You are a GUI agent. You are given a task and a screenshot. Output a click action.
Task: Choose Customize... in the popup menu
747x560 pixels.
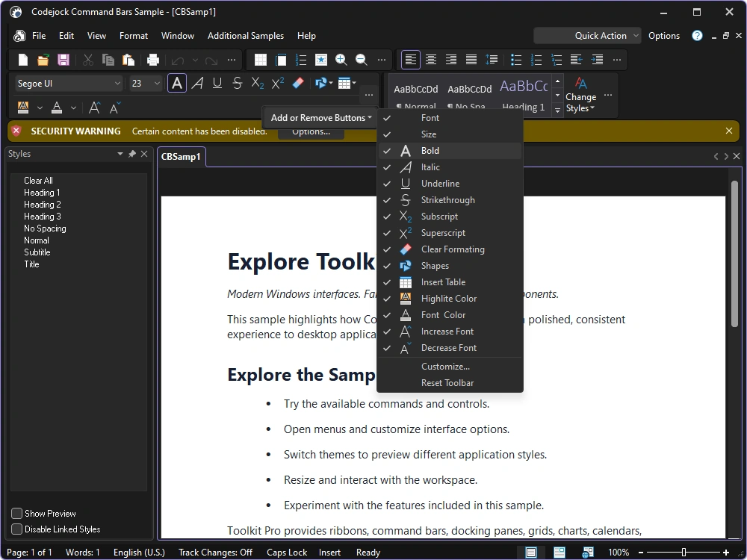450,367
